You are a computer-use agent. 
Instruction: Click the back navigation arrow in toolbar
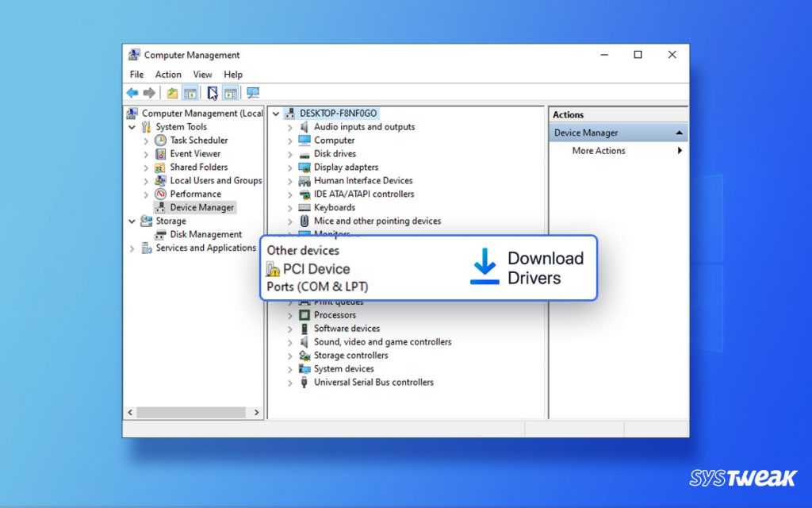tap(132, 93)
